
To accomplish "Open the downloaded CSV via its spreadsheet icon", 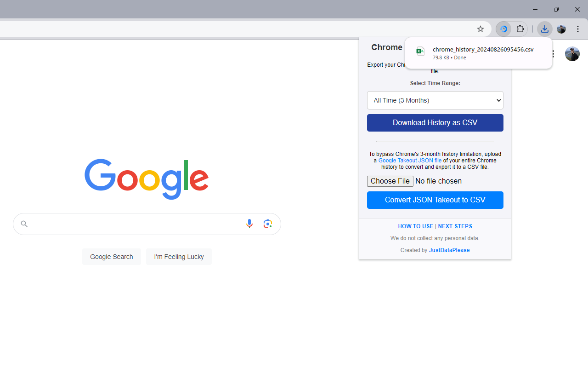I will click(420, 51).
